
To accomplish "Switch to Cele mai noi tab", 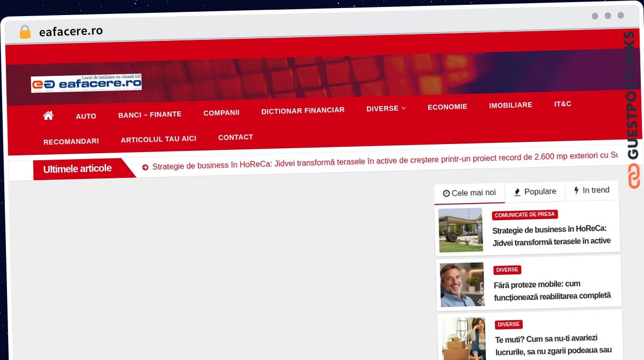I will tap(470, 193).
